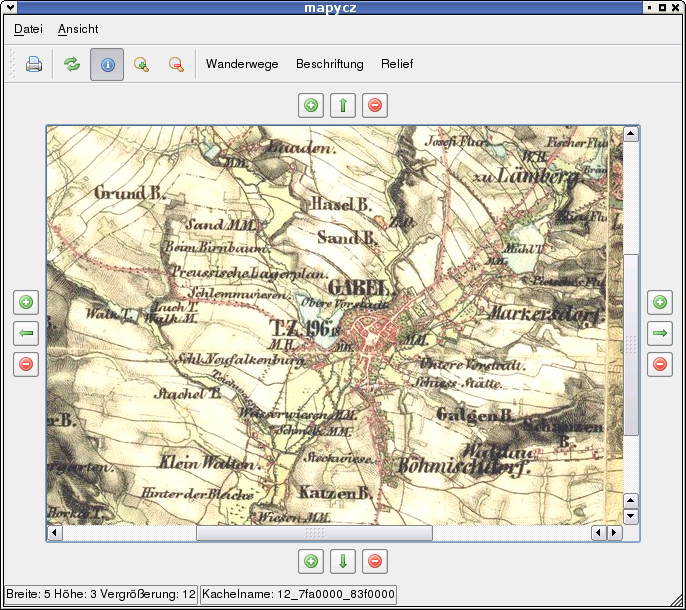The height and width of the screenshot is (610, 686).
Task: Click the green plus below the map
Action: pyautogui.click(x=311, y=561)
